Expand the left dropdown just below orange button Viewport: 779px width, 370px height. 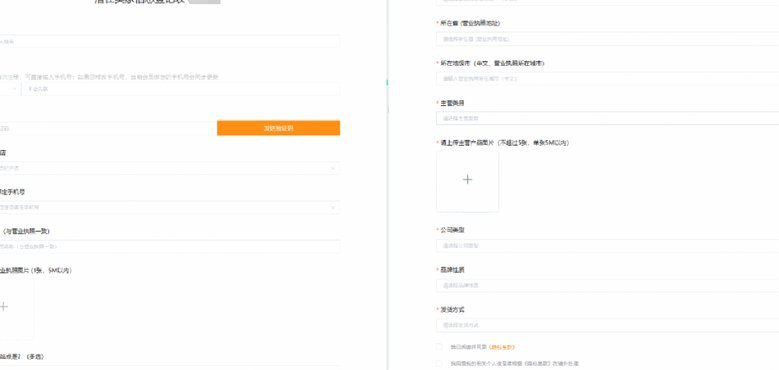(x=170, y=168)
